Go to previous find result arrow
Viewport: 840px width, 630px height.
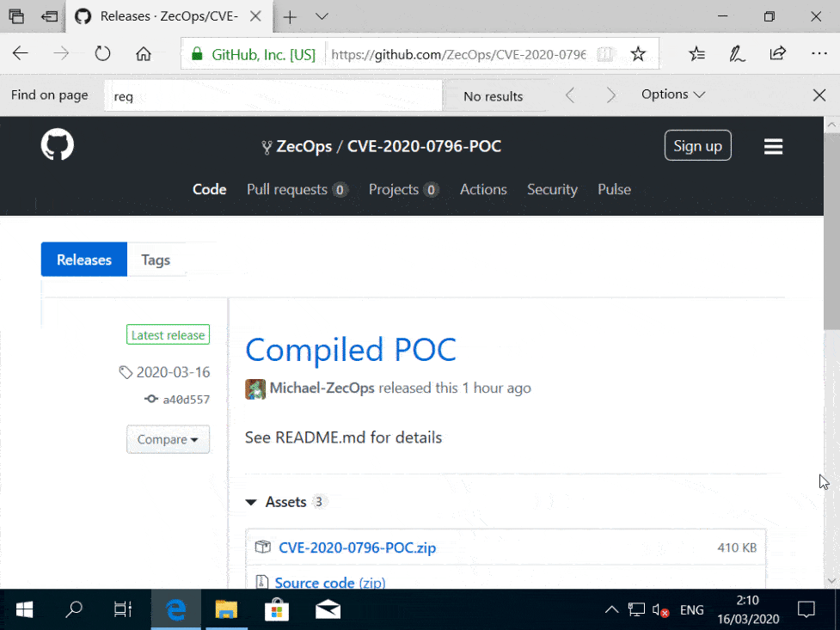tap(570, 95)
